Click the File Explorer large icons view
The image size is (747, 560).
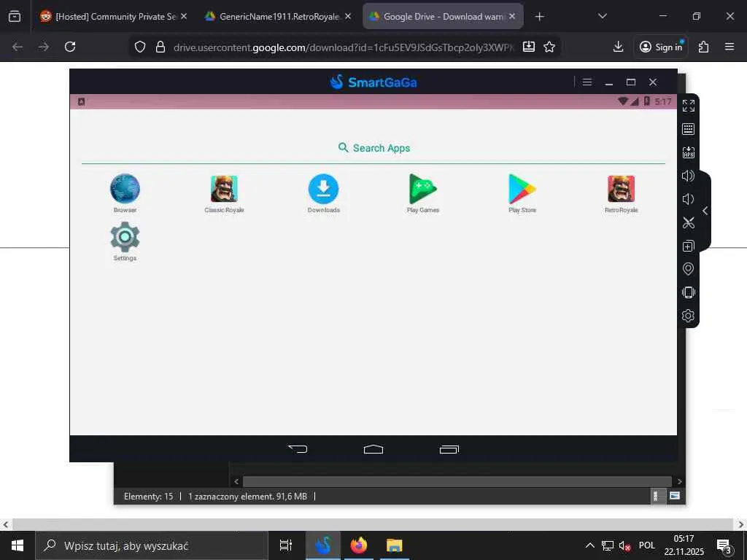tap(675, 496)
